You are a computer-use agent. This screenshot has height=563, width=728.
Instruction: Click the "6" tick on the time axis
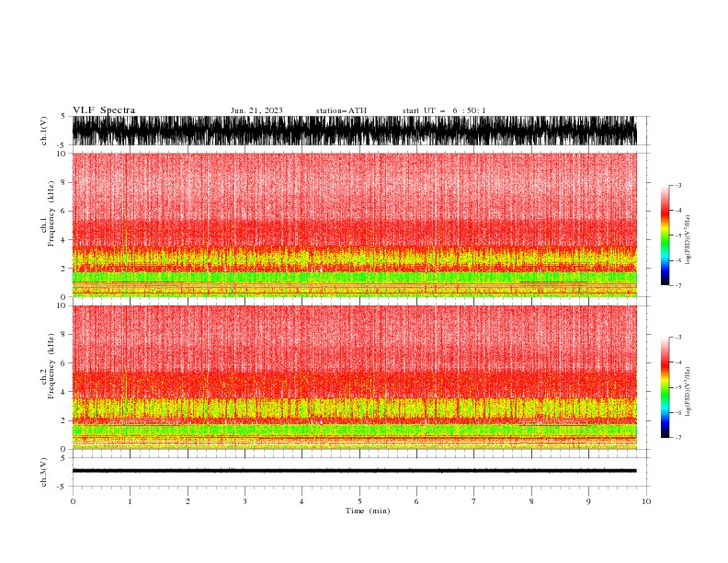pos(416,501)
